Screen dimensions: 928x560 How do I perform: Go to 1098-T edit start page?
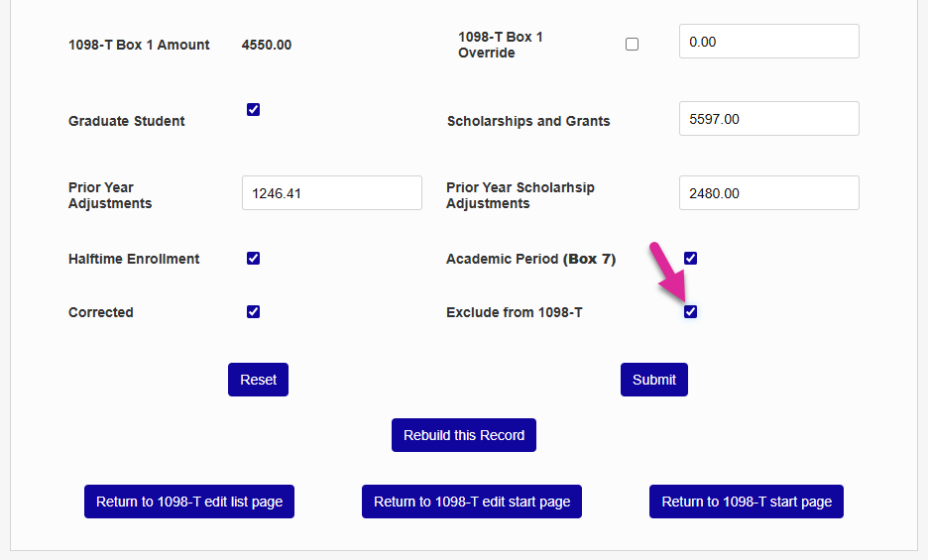[472, 502]
